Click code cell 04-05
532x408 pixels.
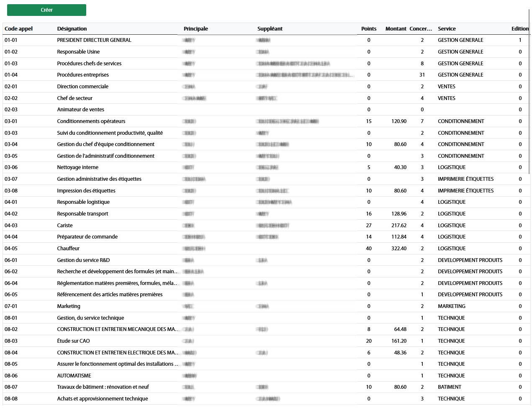click(11, 249)
